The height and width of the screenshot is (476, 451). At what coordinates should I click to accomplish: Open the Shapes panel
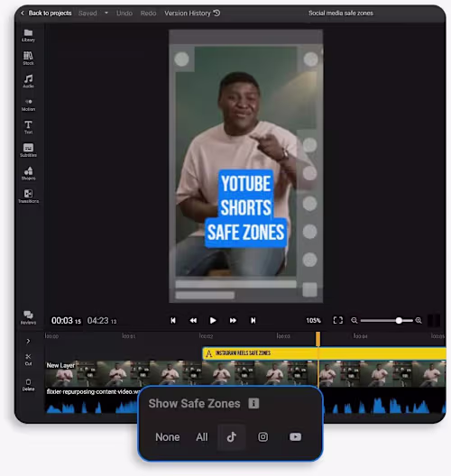28,173
